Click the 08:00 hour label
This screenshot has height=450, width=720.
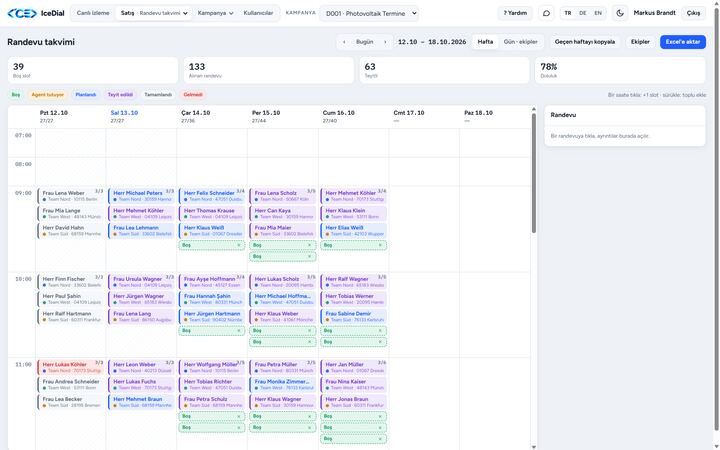[23, 164]
